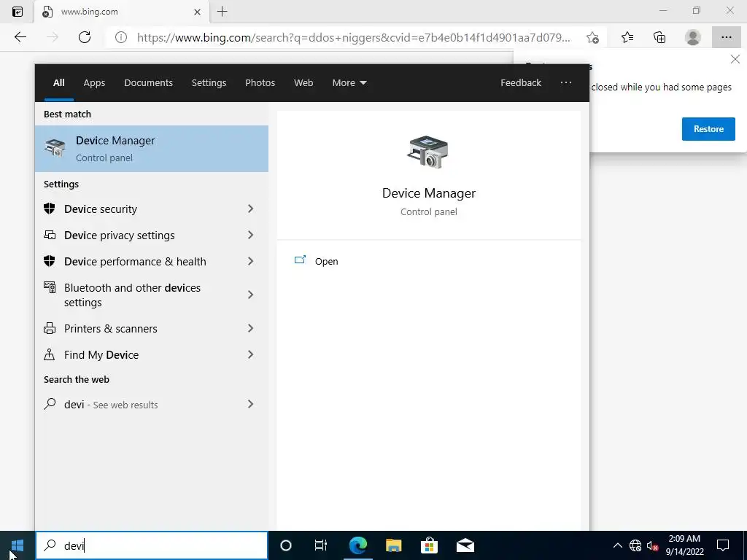Open Microsoft Store from the taskbar
This screenshot has height=560, width=747.
pyautogui.click(x=429, y=545)
